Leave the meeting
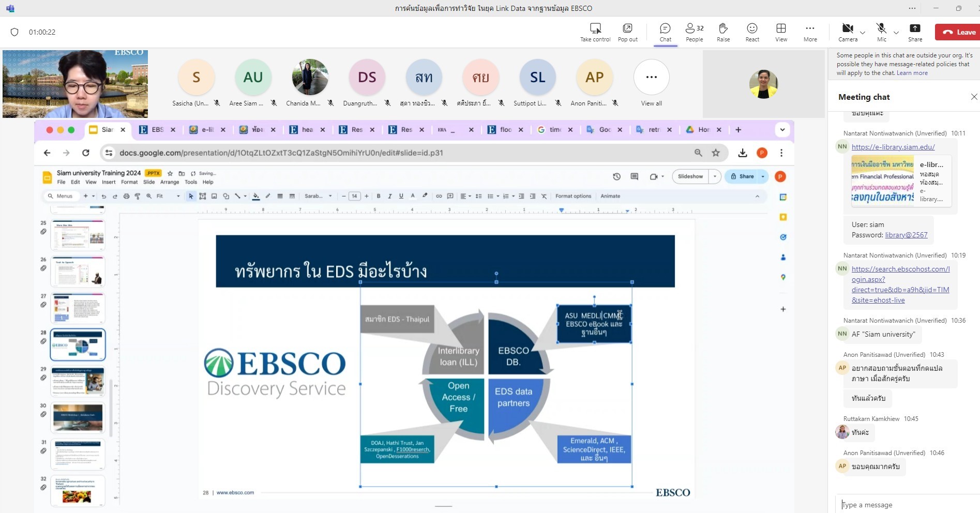This screenshot has width=980, height=513. pos(958,32)
